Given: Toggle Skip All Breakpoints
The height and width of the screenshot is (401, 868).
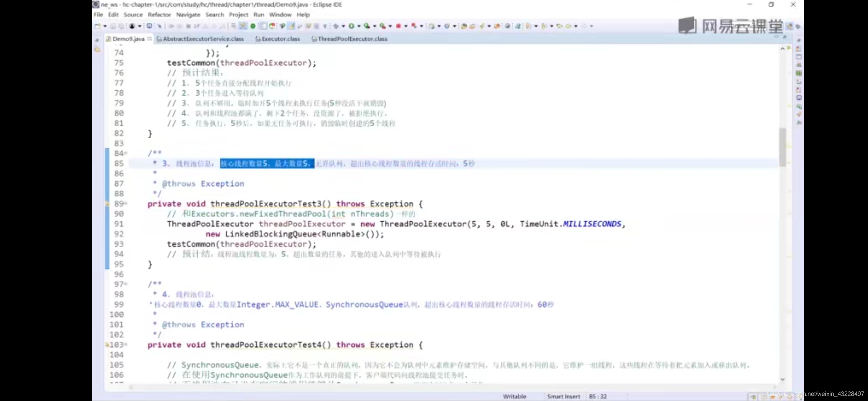Looking at the screenshot, I should (x=160, y=26).
